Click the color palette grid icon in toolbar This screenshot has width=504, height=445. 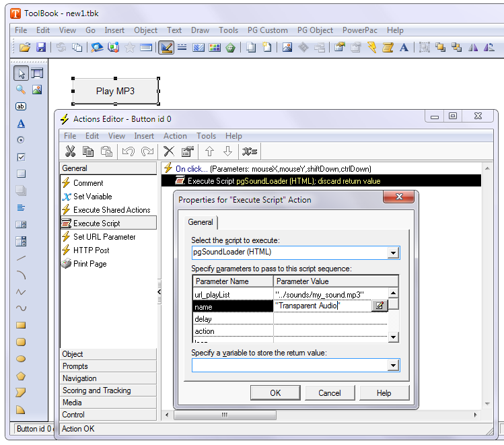click(x=215, y=48)
